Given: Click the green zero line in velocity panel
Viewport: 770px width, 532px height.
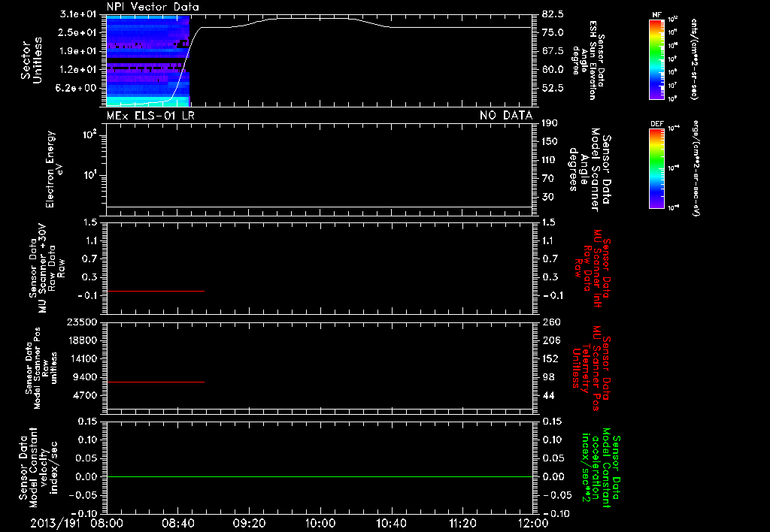Looking at the screenshot, I should (x=319, y=476).
